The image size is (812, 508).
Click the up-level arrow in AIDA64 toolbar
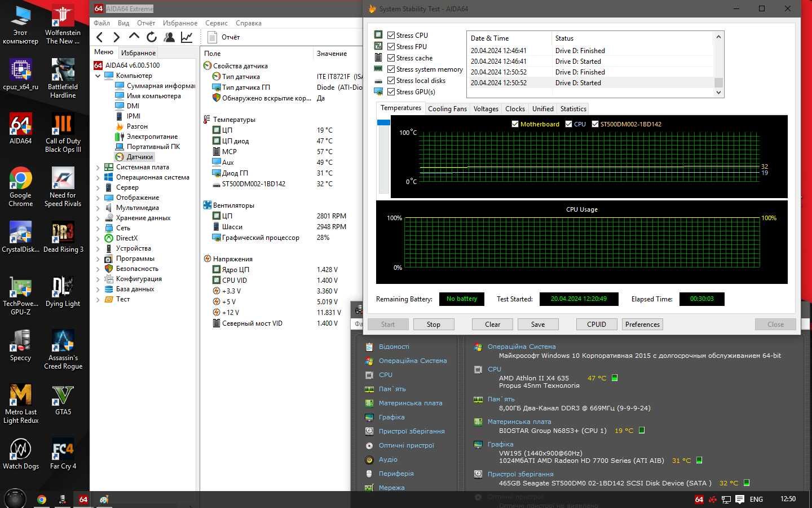click(x=134, y=37)
